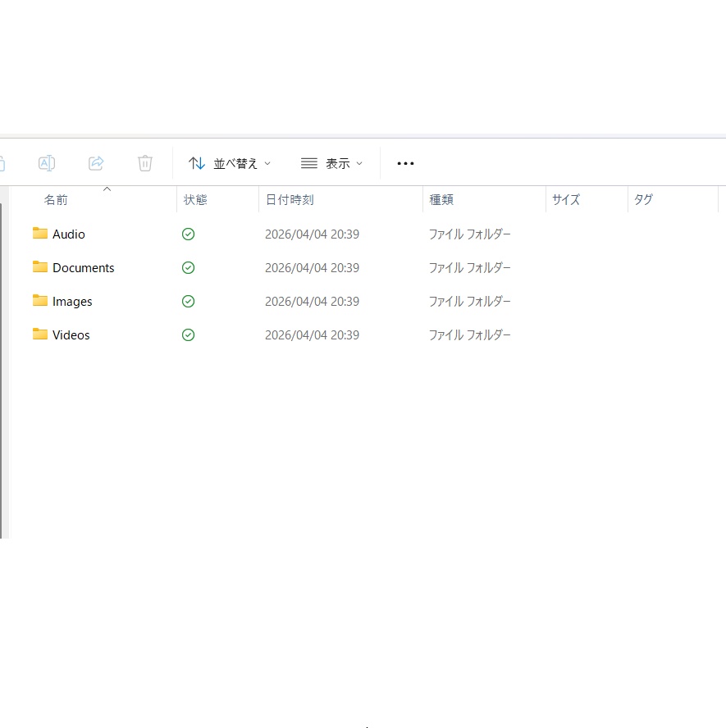Click the sync status checkmark for Audio
Image resolution: width=726 pixels, height=728 pixels.
(x=188, y=234)
